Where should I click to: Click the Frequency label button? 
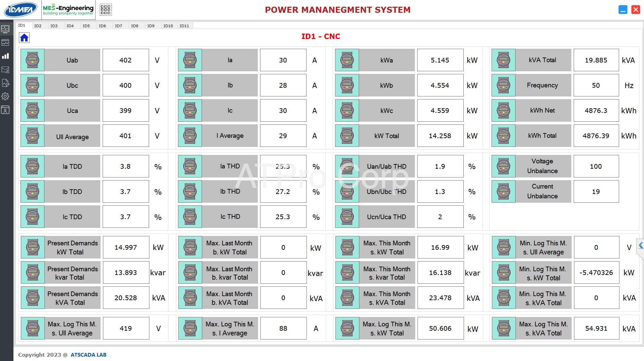pyautogui.click(x=542, y=85)
